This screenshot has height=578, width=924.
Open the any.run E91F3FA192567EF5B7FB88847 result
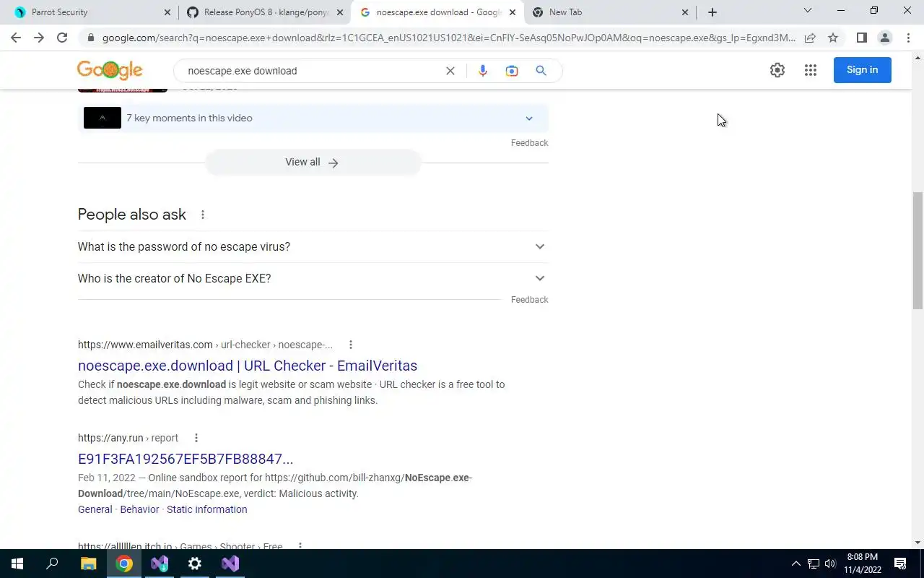(x=186, y=459)
